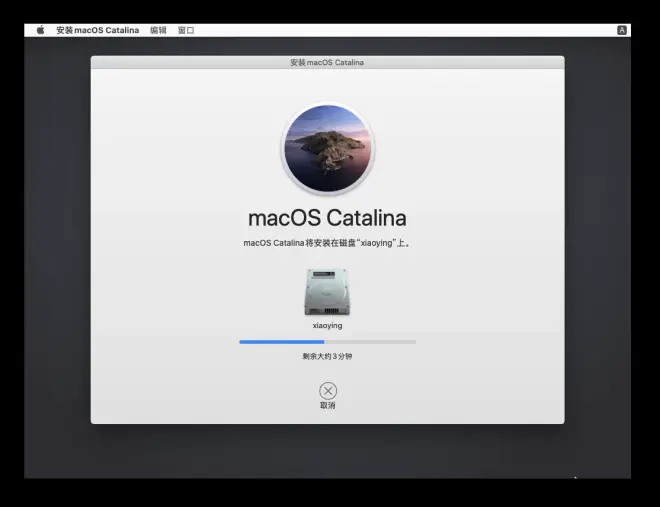This screenshot has height=507, width=660.
Task: Click the macOS Catalina island logo
Action: coord(327,149)
